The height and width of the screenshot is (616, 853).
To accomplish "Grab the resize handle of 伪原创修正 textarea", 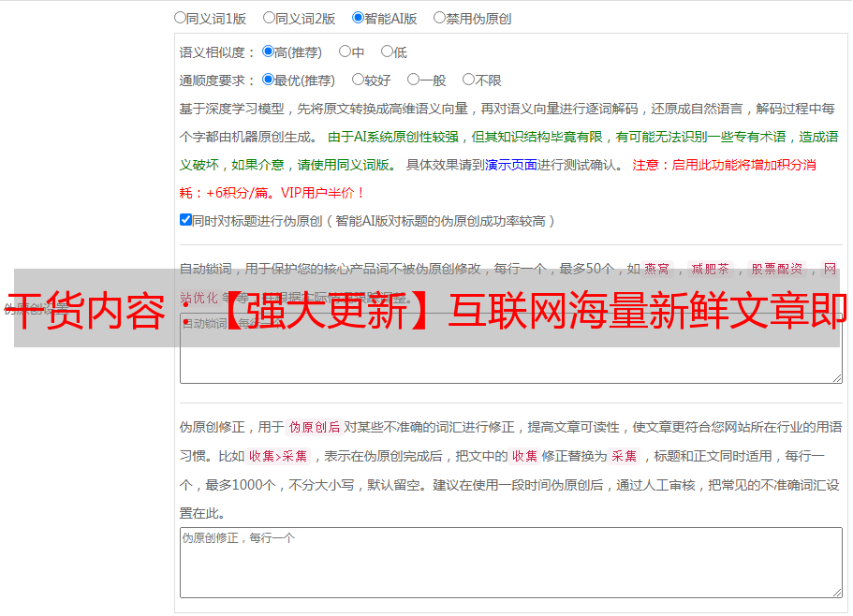I will coord(837,593).
